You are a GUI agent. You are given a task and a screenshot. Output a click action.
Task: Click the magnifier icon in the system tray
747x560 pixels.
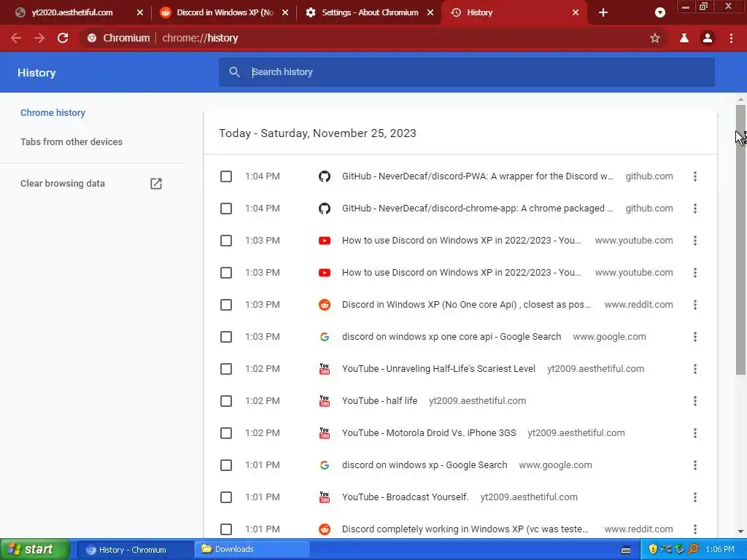693,549
